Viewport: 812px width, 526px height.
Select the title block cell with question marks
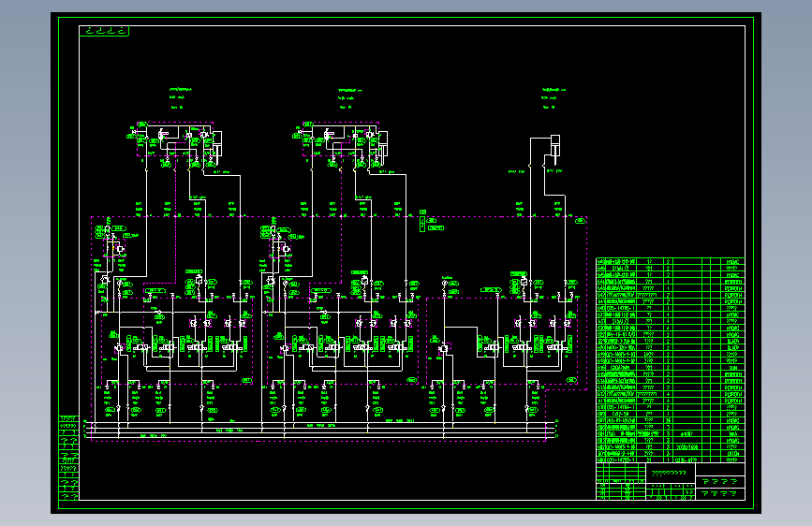670,474
